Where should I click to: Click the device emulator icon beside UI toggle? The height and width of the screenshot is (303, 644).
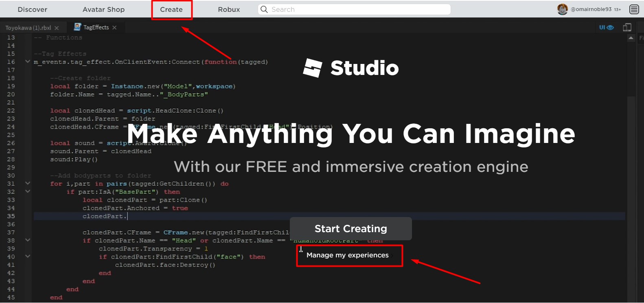(627, 27)
